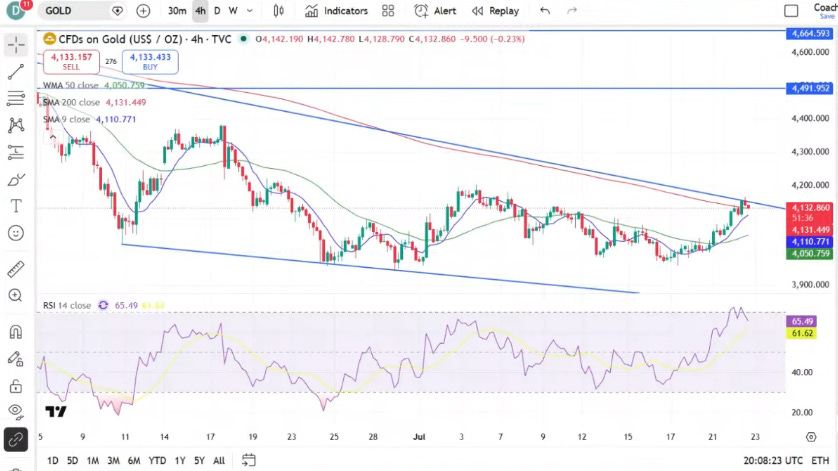Select the crosshair cursor tool
Viewport: 838px width, 471px height.
(x=16, y=45)
